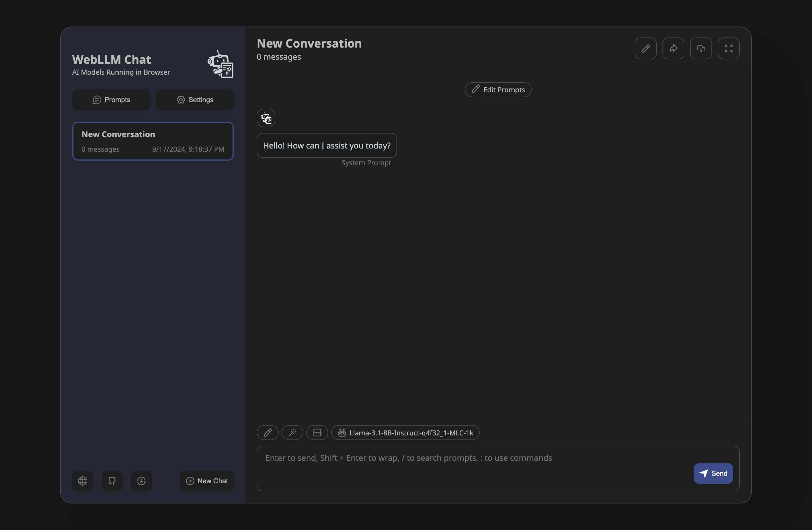Start a New Chat
This screenshot has height=530, width=812.
207,481
